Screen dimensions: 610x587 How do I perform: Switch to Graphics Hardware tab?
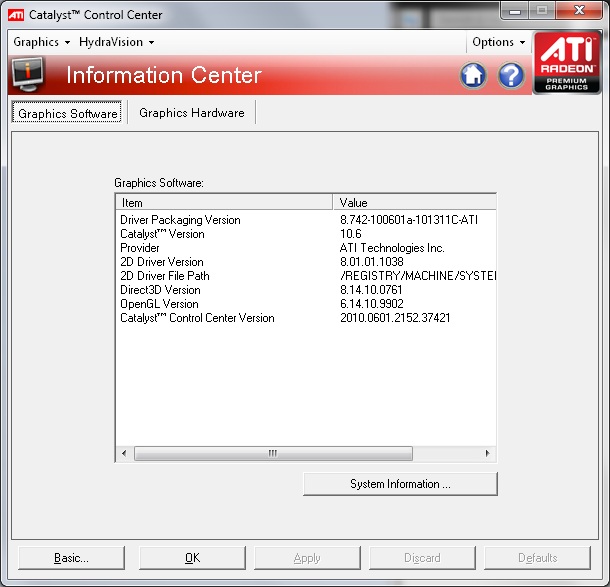[x=192, y=113]
